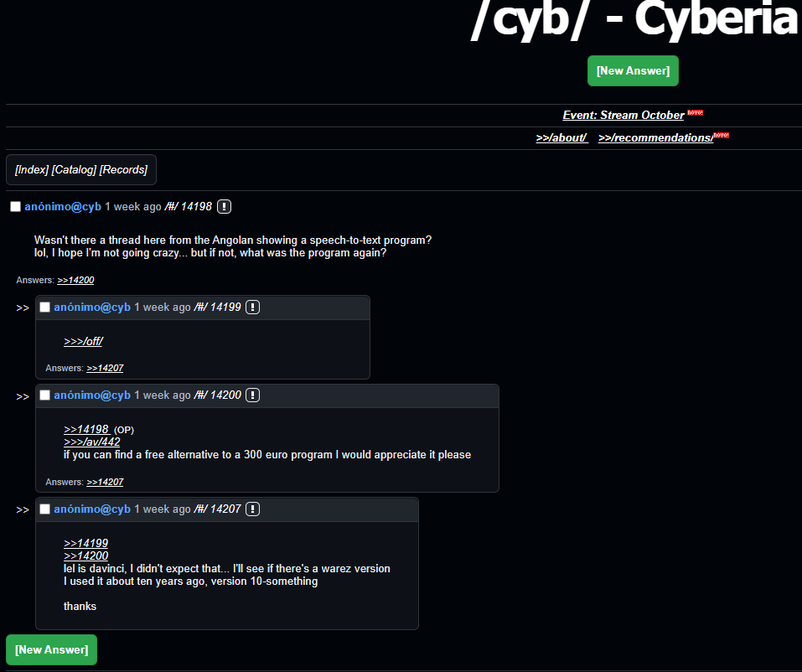The height and width of the screenshot is (672, 802).
Task: Jump to answer >>14200 under the OP
Action: tap(75, 280)
